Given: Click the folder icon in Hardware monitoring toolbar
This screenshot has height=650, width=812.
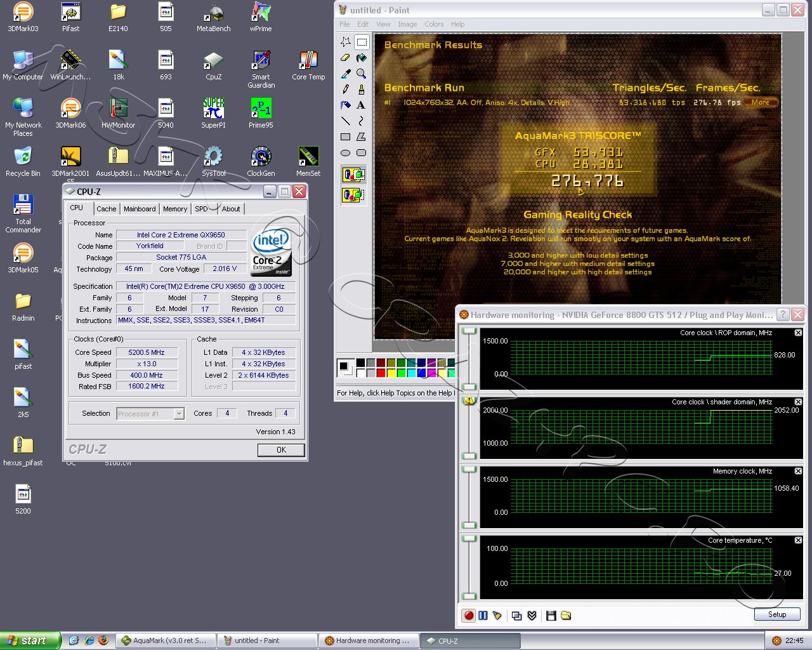Looking at the screenshot, I should tap(566, 615).
